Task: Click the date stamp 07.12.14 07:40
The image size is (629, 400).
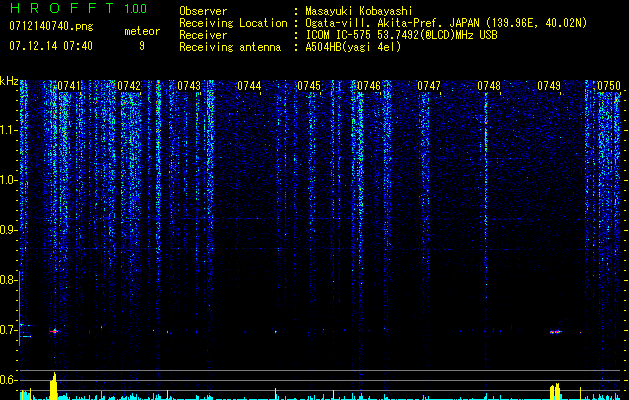Action: [51, 46]
